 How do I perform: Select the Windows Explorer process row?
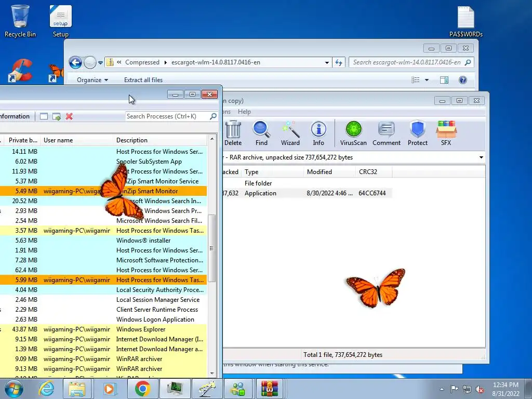[103, 329]
